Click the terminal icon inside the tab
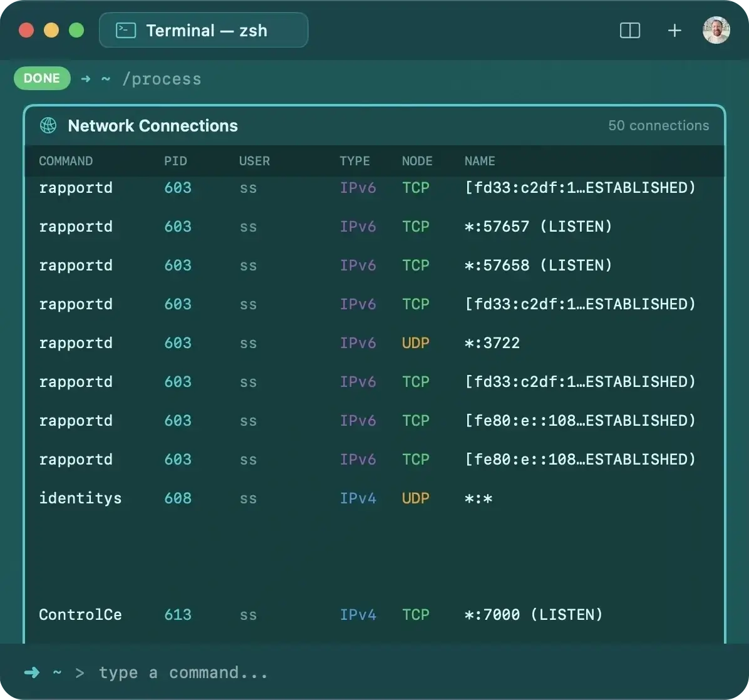Image resolution: width=749 pixels, height=700 pixels. 125,29
